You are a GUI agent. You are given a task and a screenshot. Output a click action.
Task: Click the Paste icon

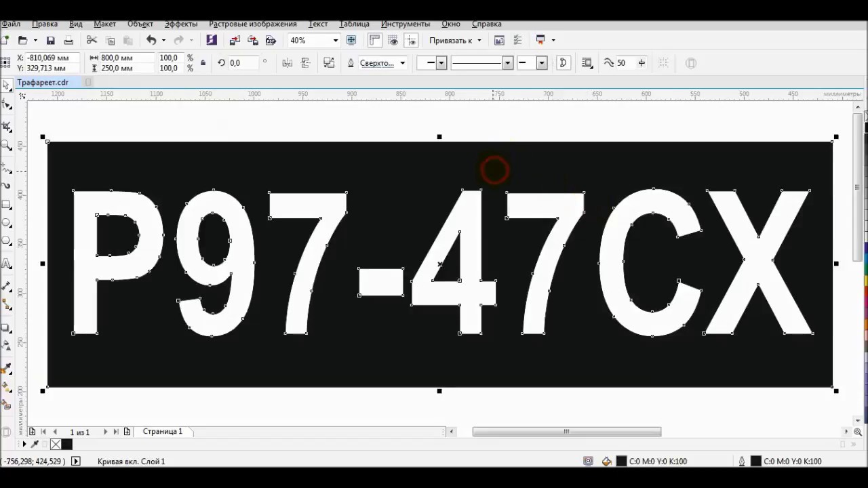point(128,41)
